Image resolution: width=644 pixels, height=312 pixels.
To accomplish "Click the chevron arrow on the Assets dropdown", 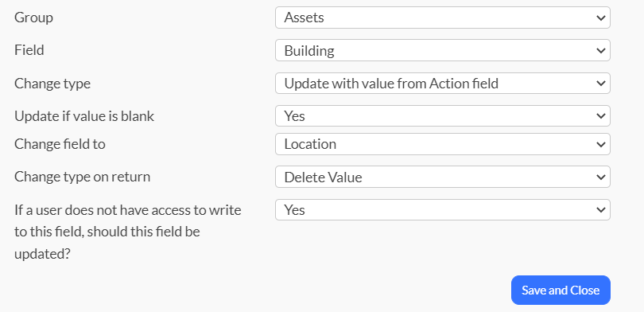I will point(600,18).
